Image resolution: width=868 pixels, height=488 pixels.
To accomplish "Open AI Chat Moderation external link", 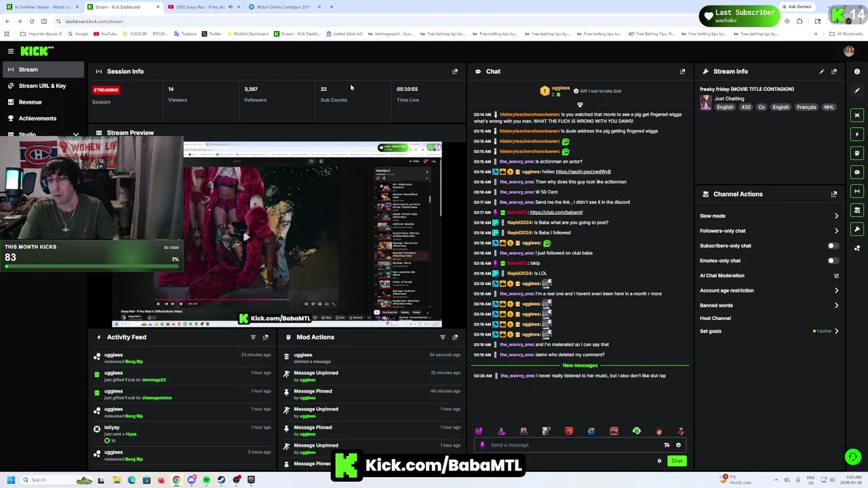I will point(836,275).
